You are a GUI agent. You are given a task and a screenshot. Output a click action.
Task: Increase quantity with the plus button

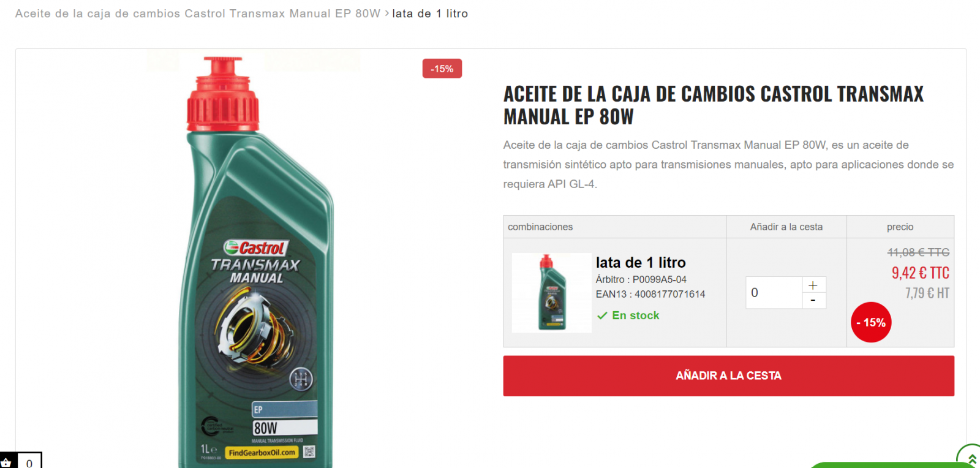813,285
